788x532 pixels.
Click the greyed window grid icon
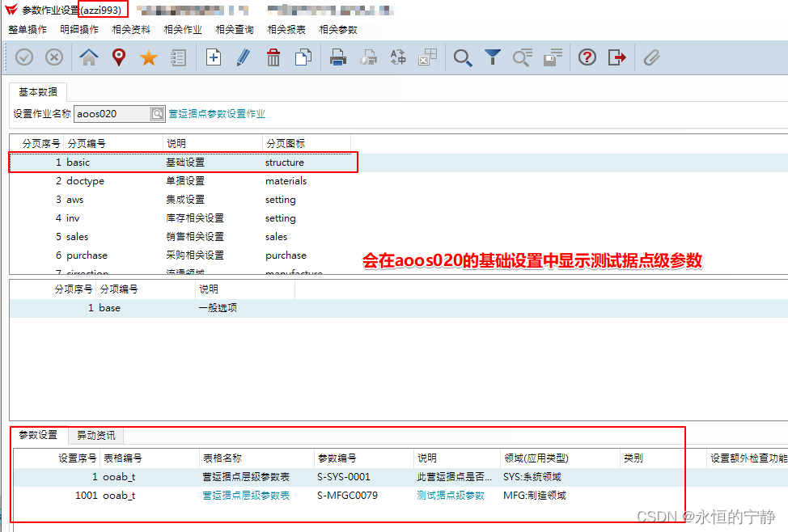pos(428,57)
